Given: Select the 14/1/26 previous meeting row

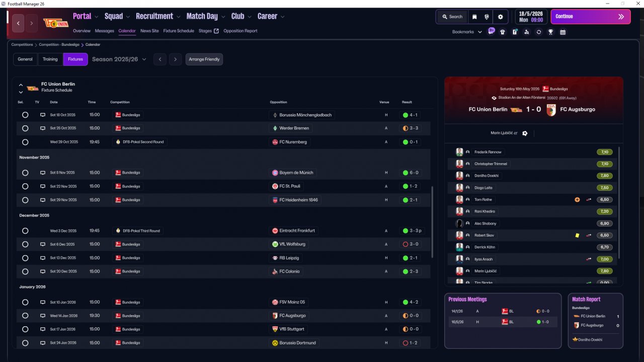Looking at the screenshot, I should point(503,311).
